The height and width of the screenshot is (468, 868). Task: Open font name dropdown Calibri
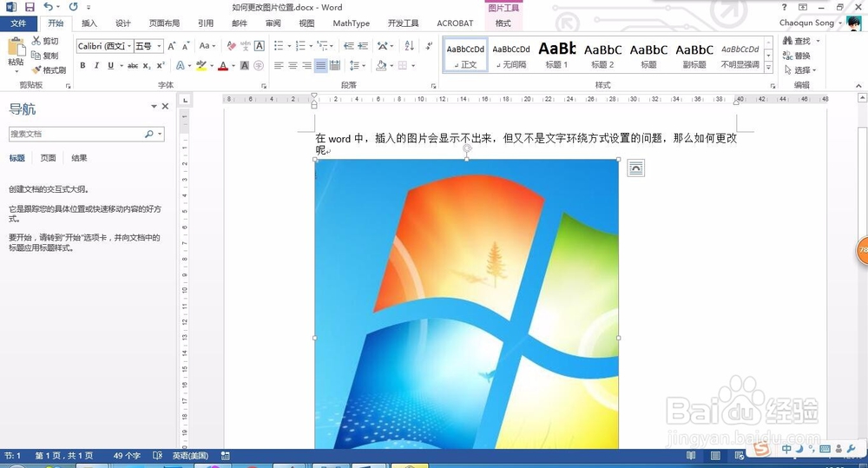click(x=129, y=46)
